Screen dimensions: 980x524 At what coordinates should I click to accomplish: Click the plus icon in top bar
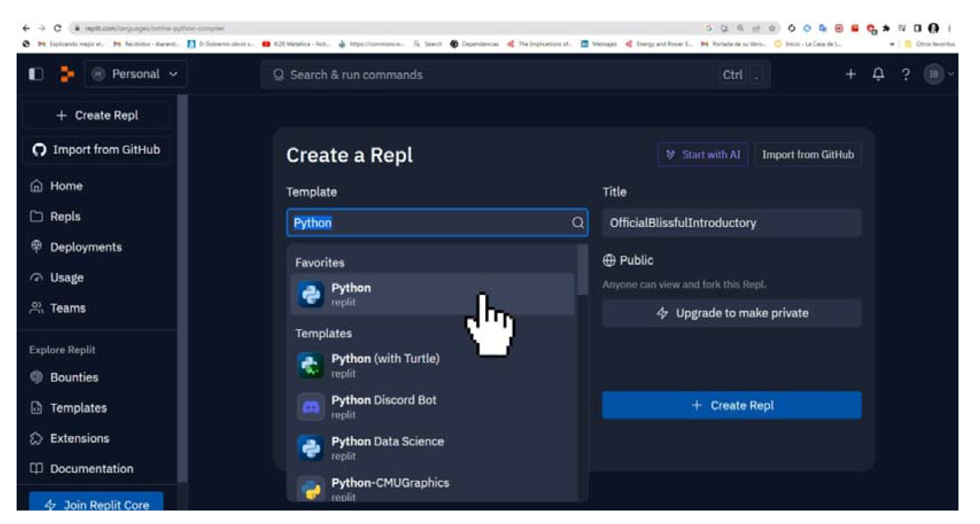tap(851, 74)
